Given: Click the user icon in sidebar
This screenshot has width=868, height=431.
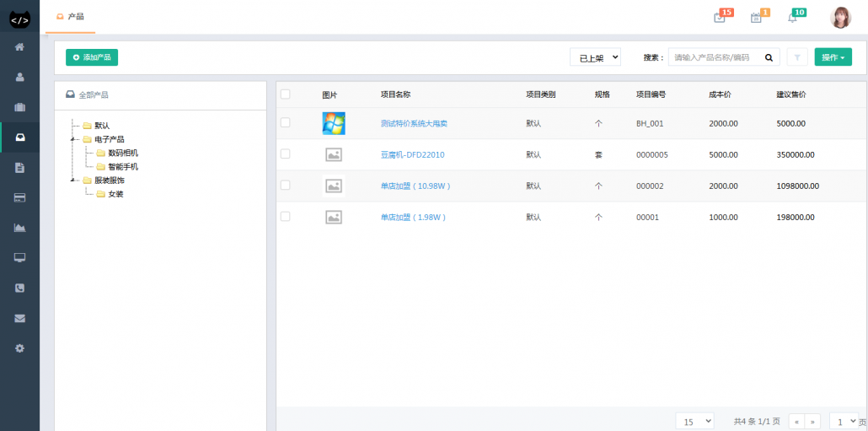Looking at the screenshot, I should pyautogui.click(x=19, y=77).
